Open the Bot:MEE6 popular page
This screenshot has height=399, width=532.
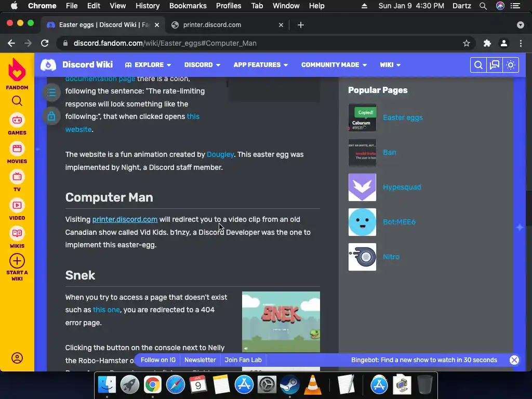[x=399, y=222]
